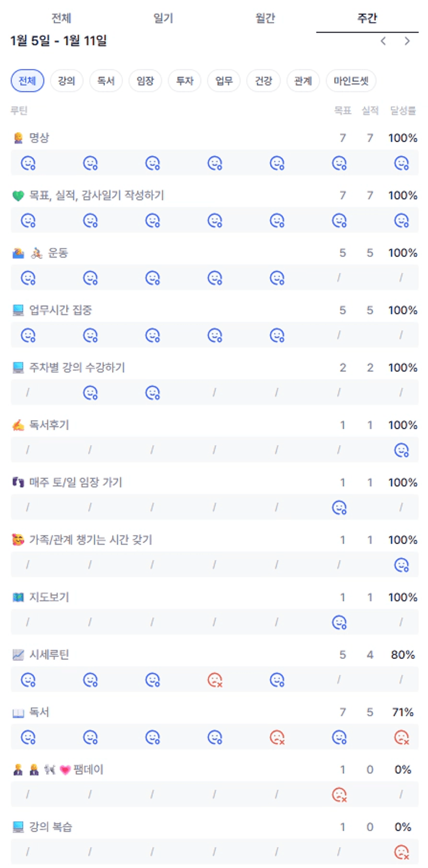Click the red failed face in 강의 복습 row
The height and width of the screenshot is (868, 428).
click(402, 852)
